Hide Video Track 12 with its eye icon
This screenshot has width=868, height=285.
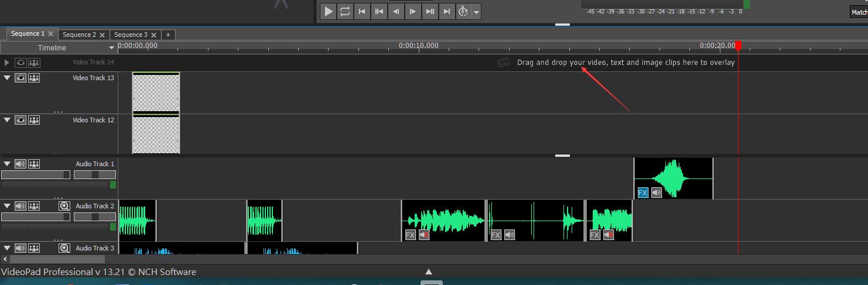[x=20, y=120]
